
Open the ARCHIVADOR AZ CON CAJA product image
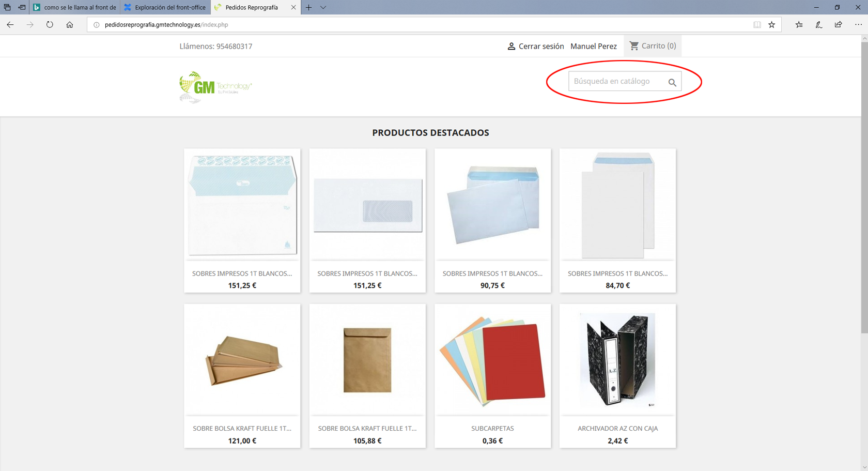coord(617,360)
